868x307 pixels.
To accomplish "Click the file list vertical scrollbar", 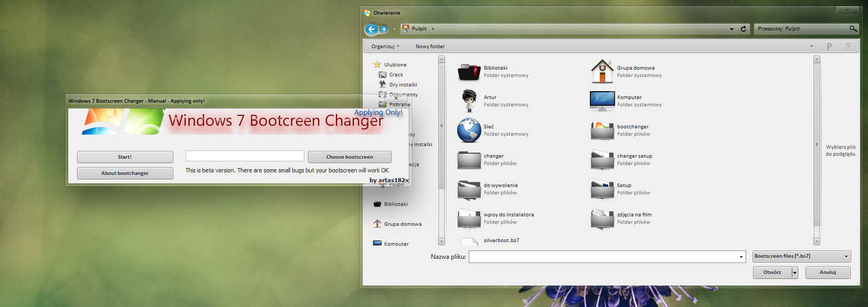I will point(817,150).
